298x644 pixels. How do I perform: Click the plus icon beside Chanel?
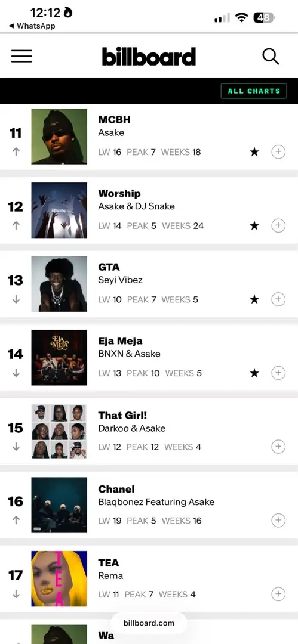pos(278,521)
